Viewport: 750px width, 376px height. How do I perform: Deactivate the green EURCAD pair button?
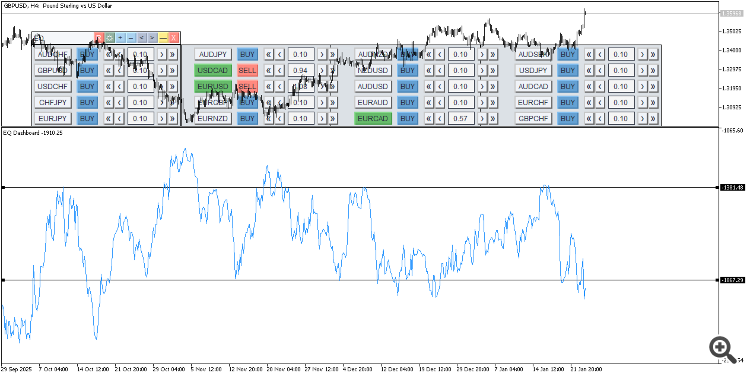373,118
